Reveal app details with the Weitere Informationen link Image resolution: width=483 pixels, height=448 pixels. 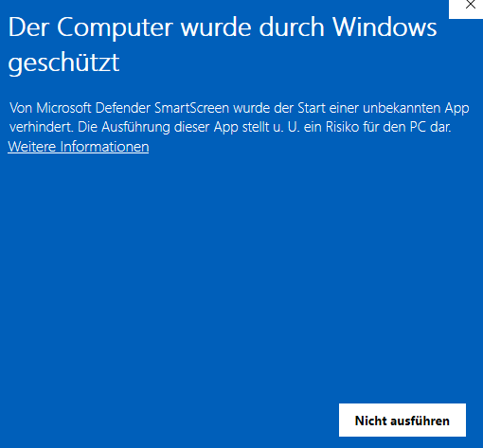[x=79, y=147]
